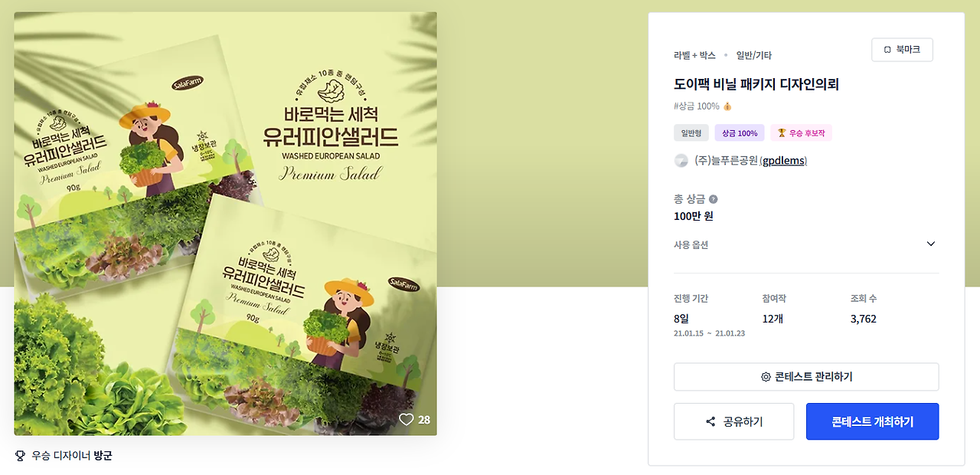
Task: Open the 일반/기타 category link
Action: click(x=754, y=56)
